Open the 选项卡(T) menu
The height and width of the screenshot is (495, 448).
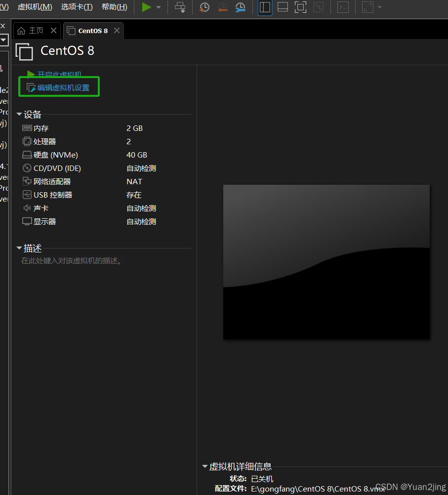click(x=77, y=7)
